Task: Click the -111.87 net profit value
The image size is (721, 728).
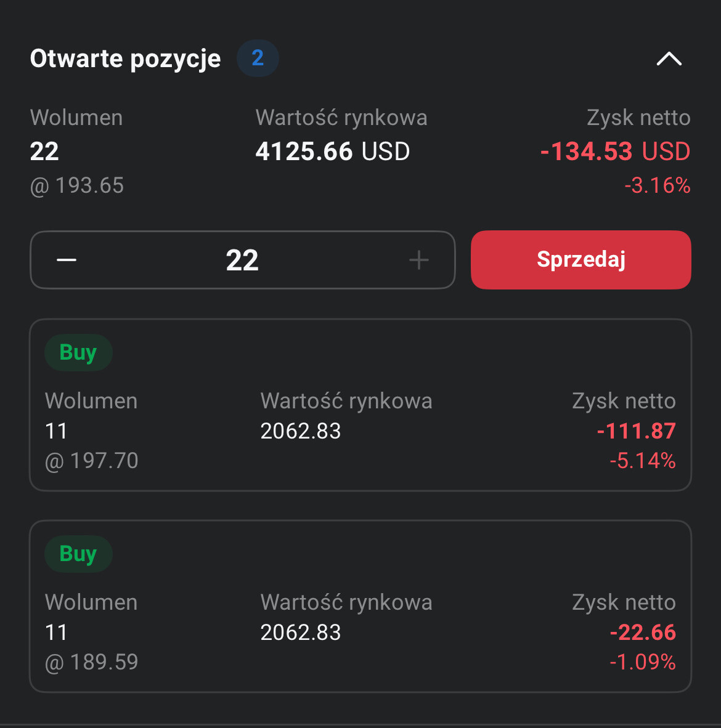Action: tap(636, 431)
